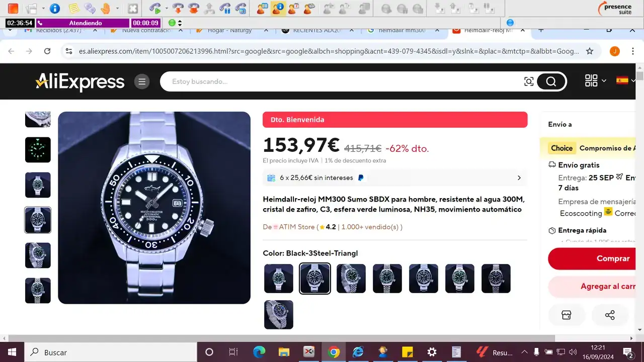The width and height of the screenshot is (644, 362).
Task: Click the agent icon with number badge
Action: point(294,9)
